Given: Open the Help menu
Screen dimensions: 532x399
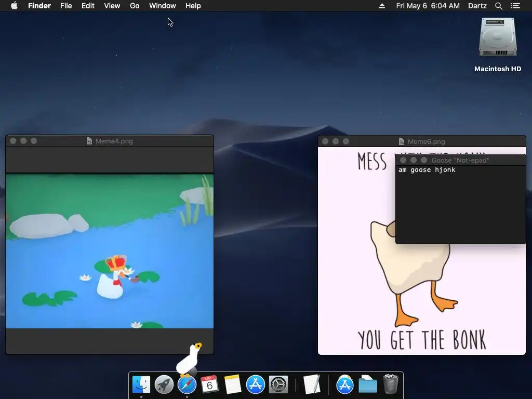Looking at the screenshot, I should [x=193, y=6].
